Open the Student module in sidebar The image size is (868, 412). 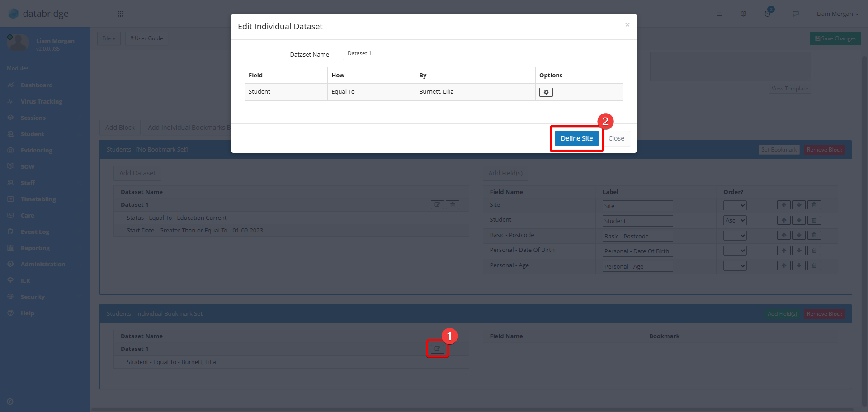point(32,134)
